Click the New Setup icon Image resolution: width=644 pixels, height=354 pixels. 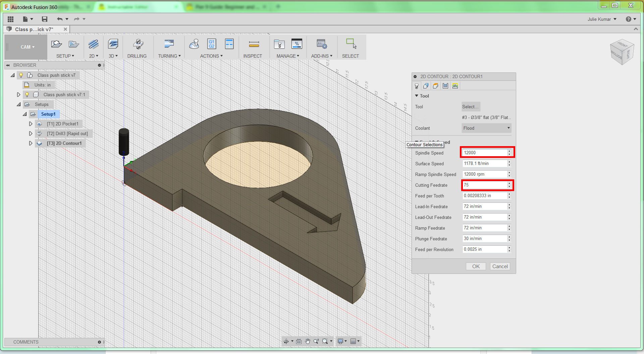coord(56,44)
